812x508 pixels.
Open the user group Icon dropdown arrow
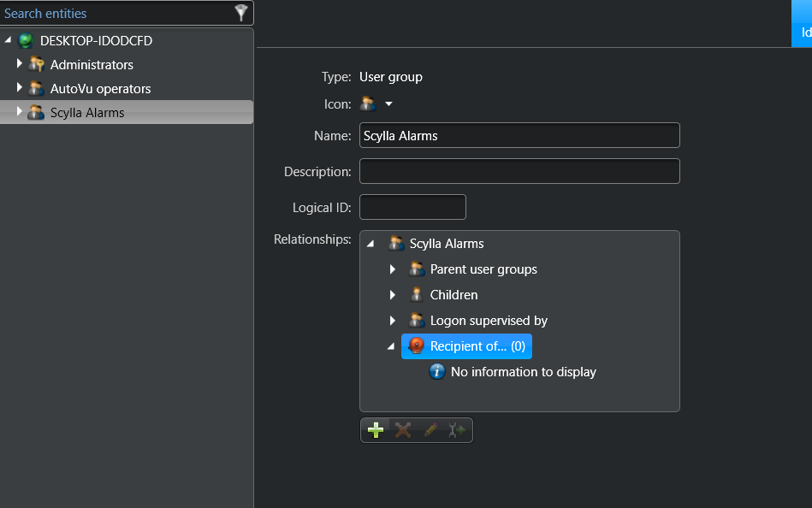(388, 104)
